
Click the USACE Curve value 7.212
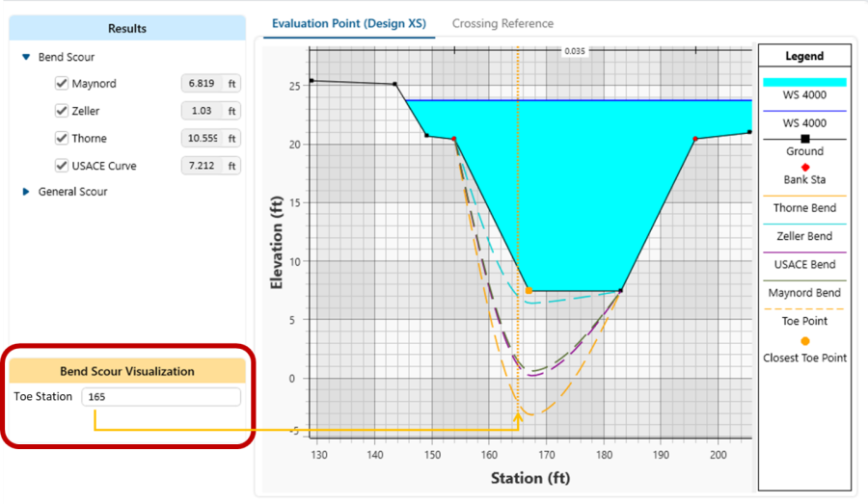pyautogui.click(x=202, y=166)
